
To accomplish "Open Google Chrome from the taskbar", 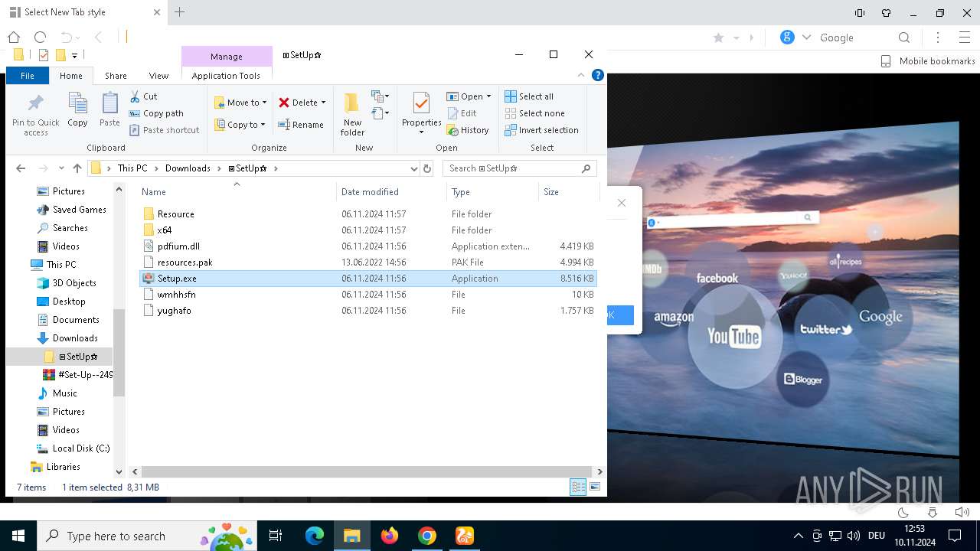I will (427, 536).
